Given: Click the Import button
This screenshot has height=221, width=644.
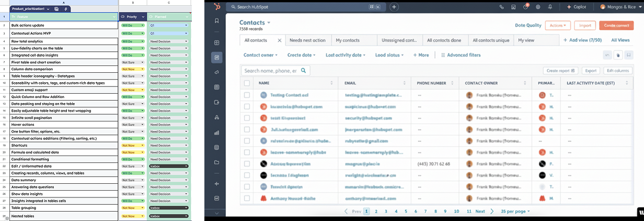Looking at the screenshot, I should click(585, 25).
